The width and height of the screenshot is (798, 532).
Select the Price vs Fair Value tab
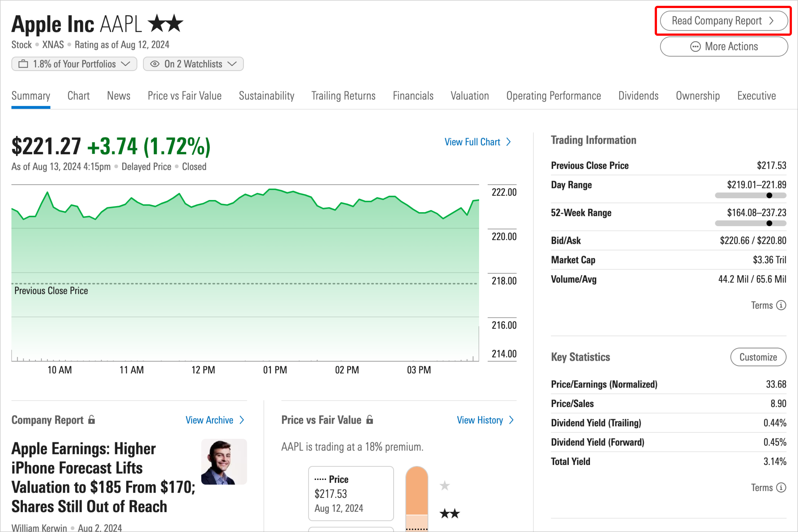(185, 96)
